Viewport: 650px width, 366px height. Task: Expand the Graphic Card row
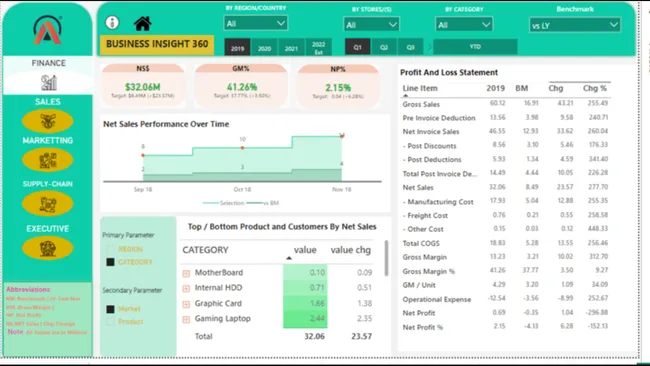(186, 304)
